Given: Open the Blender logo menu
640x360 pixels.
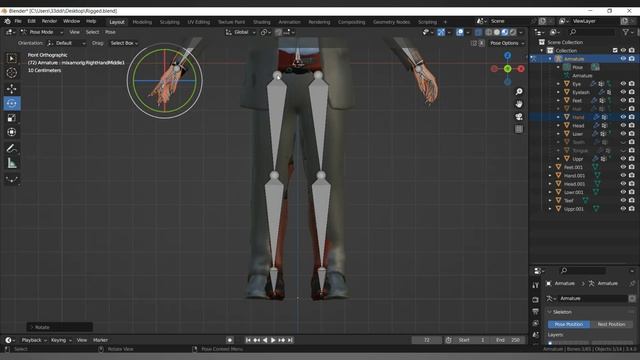Looking at the screenshot, I should pos(7,21).
